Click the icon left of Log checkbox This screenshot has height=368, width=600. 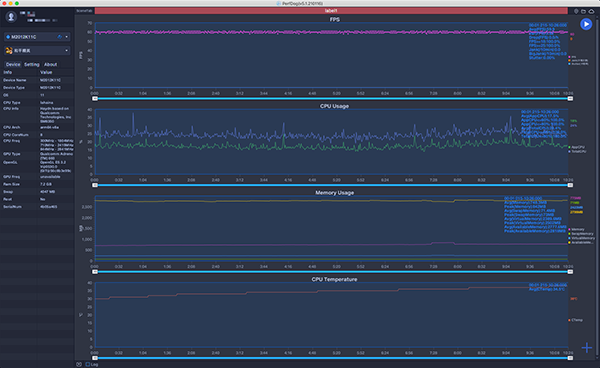point(79,365)
